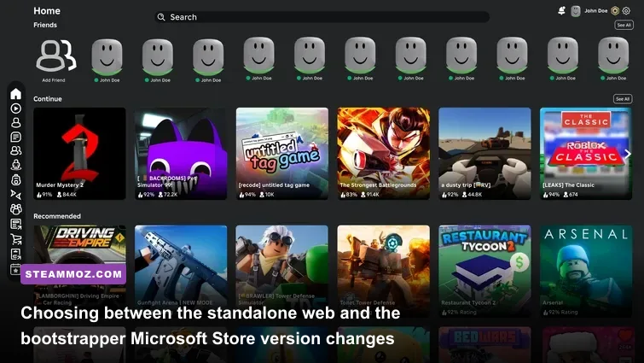Image resolution: width=644 pixels, height=363 pixels.
Task: Open The Classic LEAKS game tile
Action: (x=586, y=154)
